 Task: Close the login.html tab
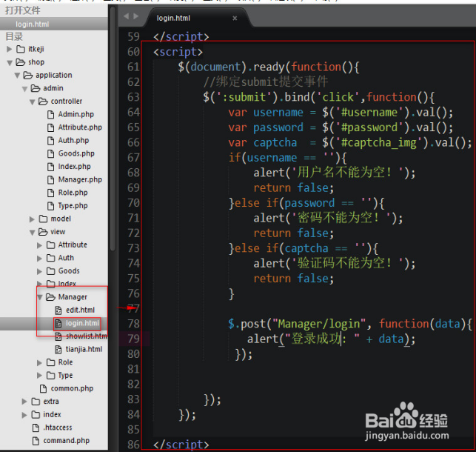235,19
